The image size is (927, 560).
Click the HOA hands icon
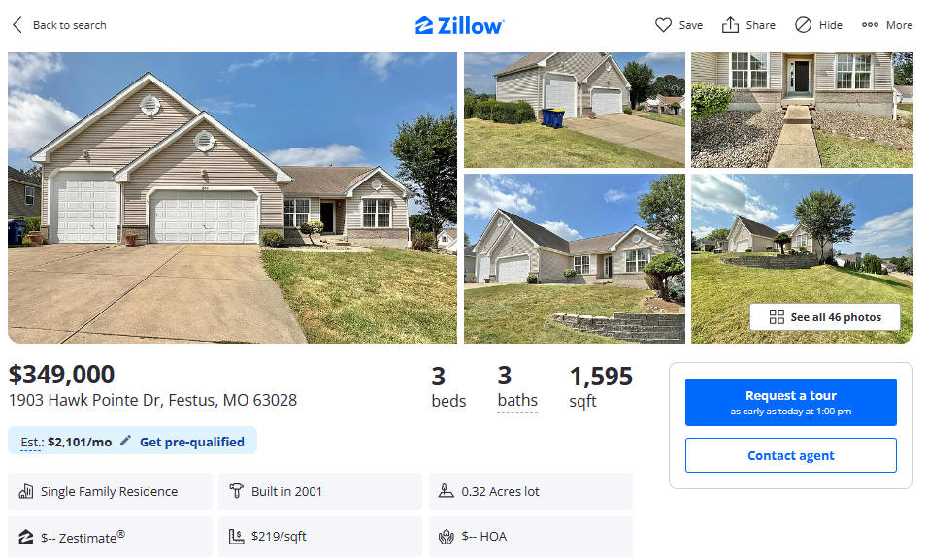click(x=447, y=537)
